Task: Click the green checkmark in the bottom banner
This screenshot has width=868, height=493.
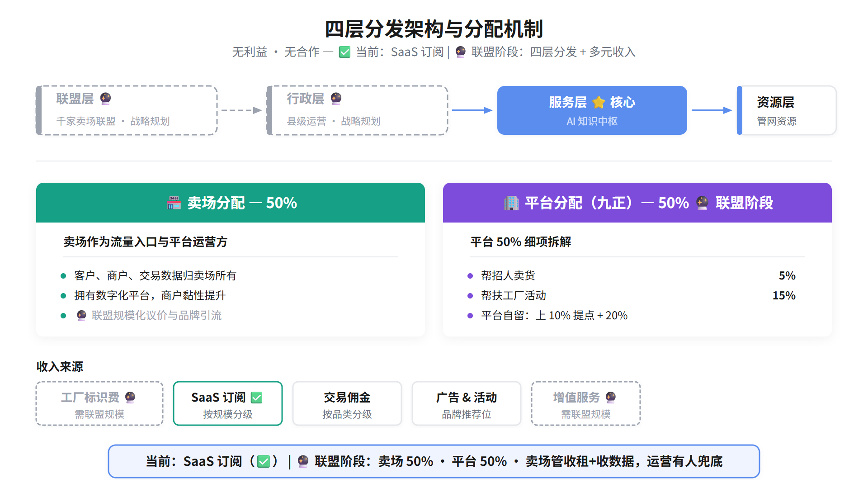Action: [x=264, y=461]
